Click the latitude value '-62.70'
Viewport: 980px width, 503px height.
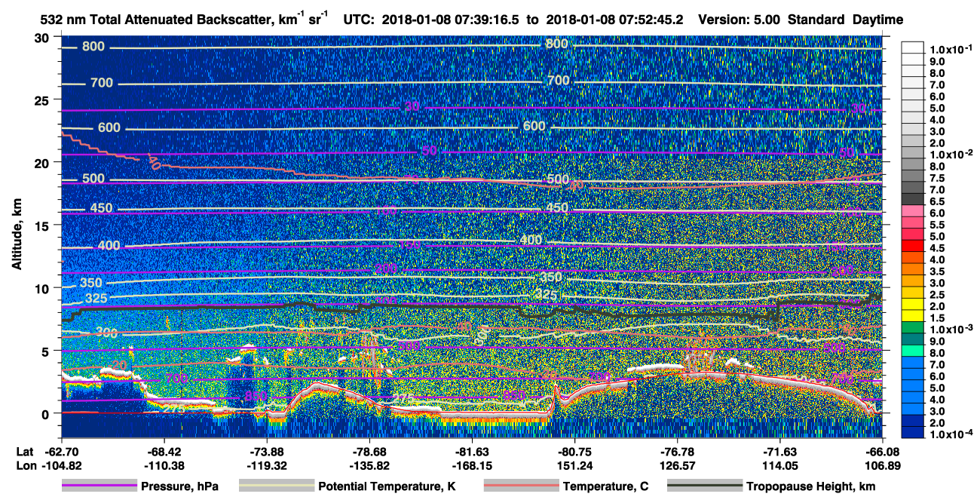click(x=62, y=452)
